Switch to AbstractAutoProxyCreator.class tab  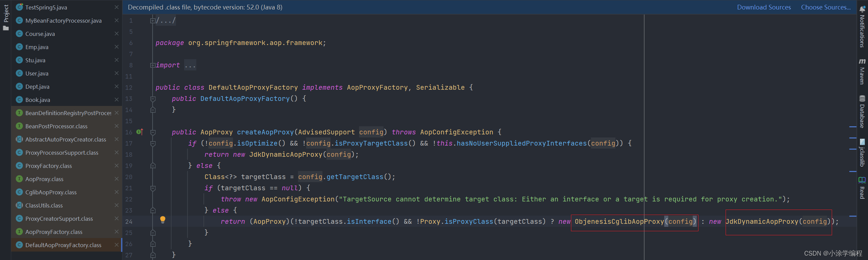(66, 139)
